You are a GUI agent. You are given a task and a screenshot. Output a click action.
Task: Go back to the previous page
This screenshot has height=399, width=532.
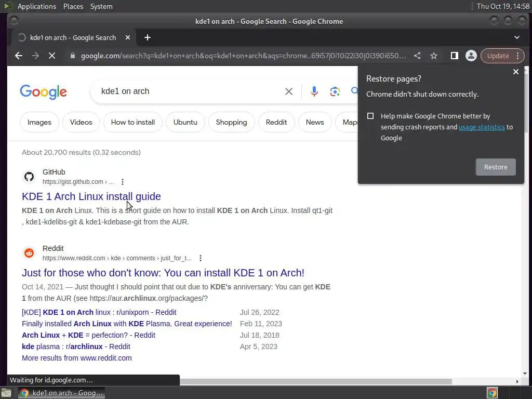tap(19, 56)
